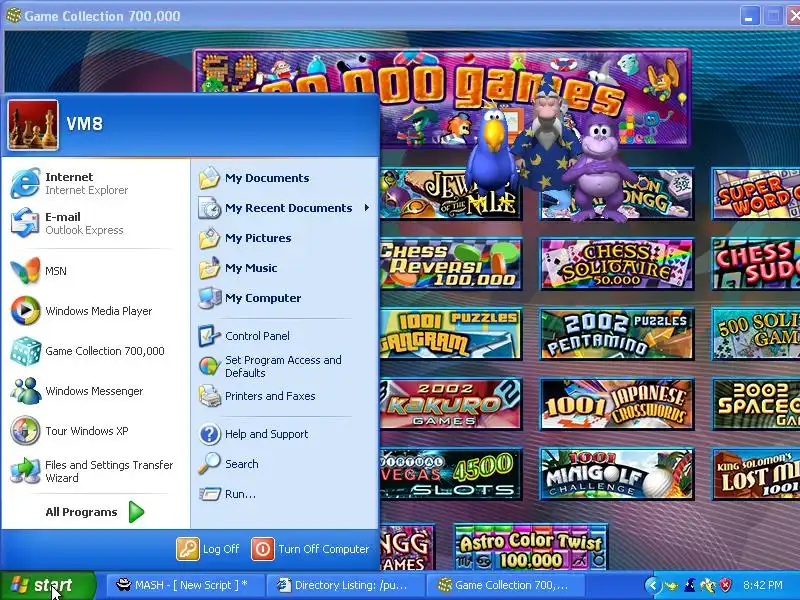Click wizard hat tray icon
Screen dimensions: 800x600
690,585
